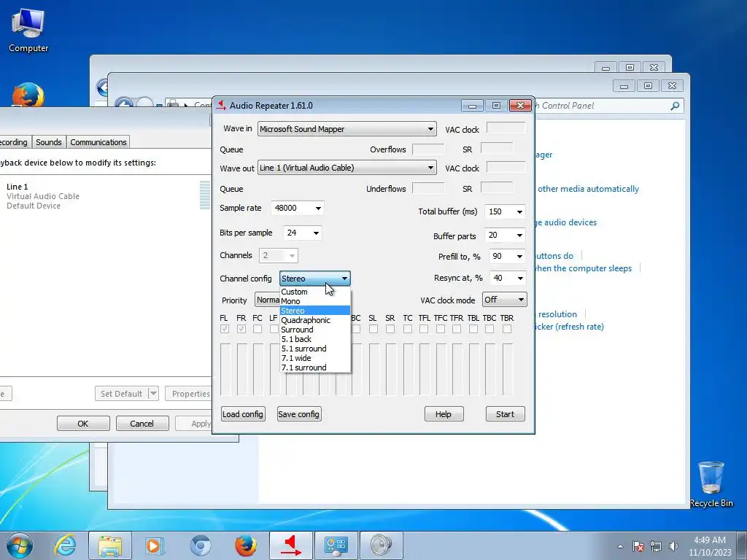Choose 5.1 surround channel config
Image resolution: width=747 pixels, height=560 pixels.
[x=315, y=349]
